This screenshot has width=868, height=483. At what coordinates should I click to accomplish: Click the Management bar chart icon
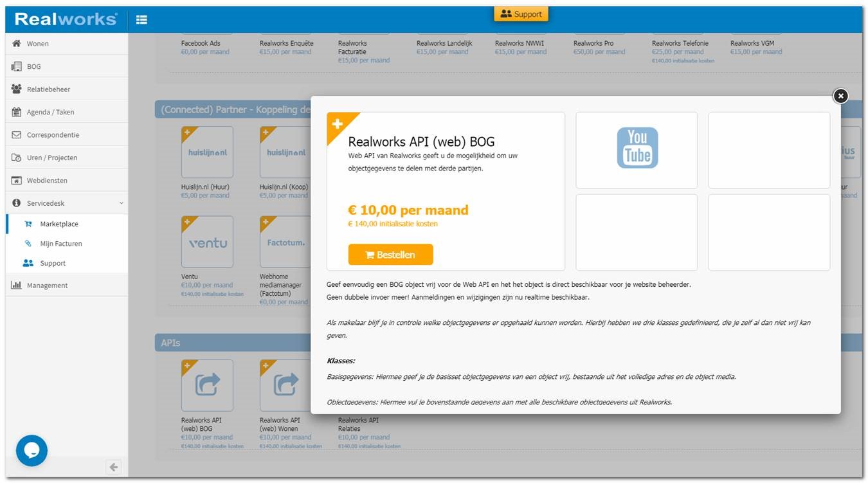coord(17,285)
